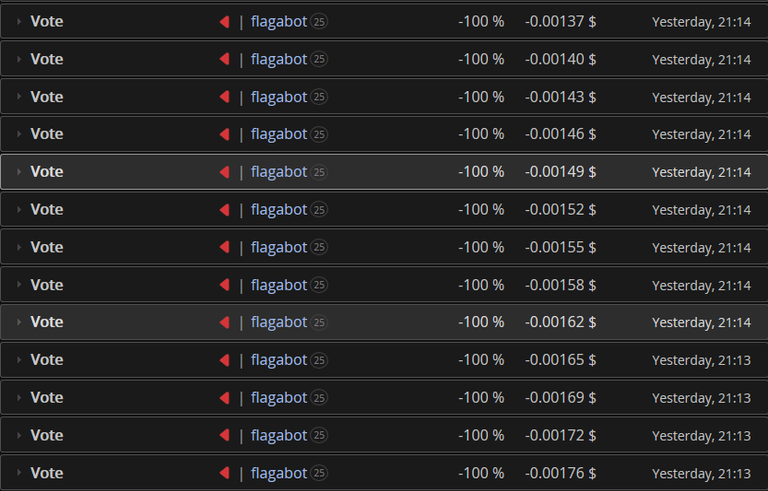Click Vote label in the -0.00149 $ row
This screenshot has width=768, height=491.
pos(47,172)
